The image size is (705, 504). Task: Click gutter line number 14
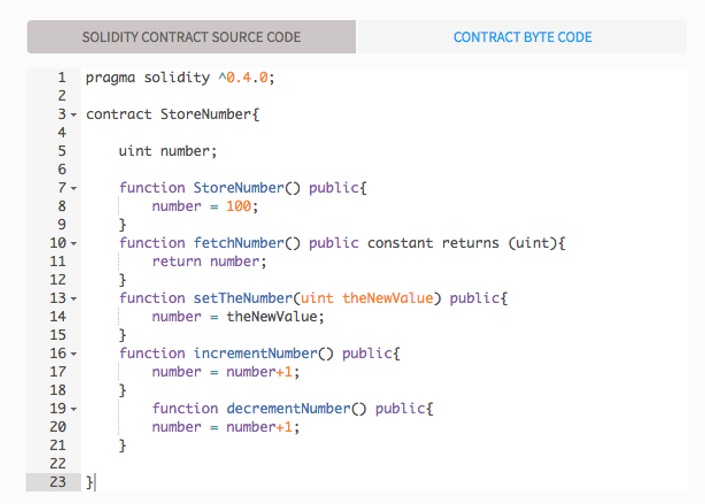coord(58,317)
